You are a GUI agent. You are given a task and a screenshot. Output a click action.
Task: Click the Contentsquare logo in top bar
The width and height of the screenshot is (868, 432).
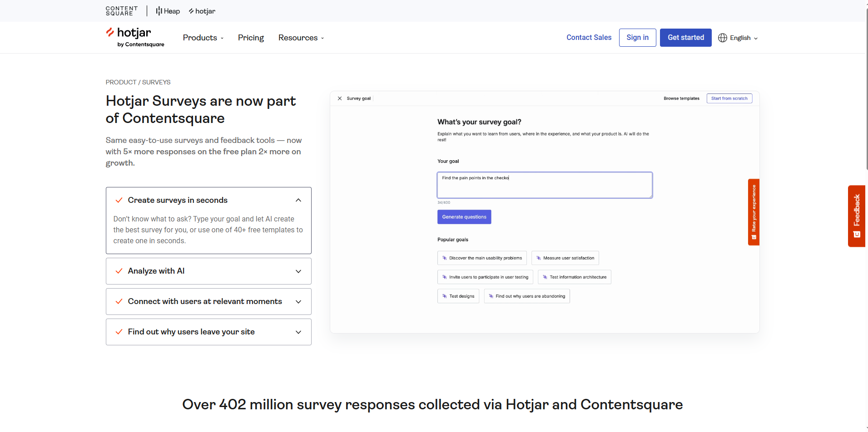pos(122,11)
